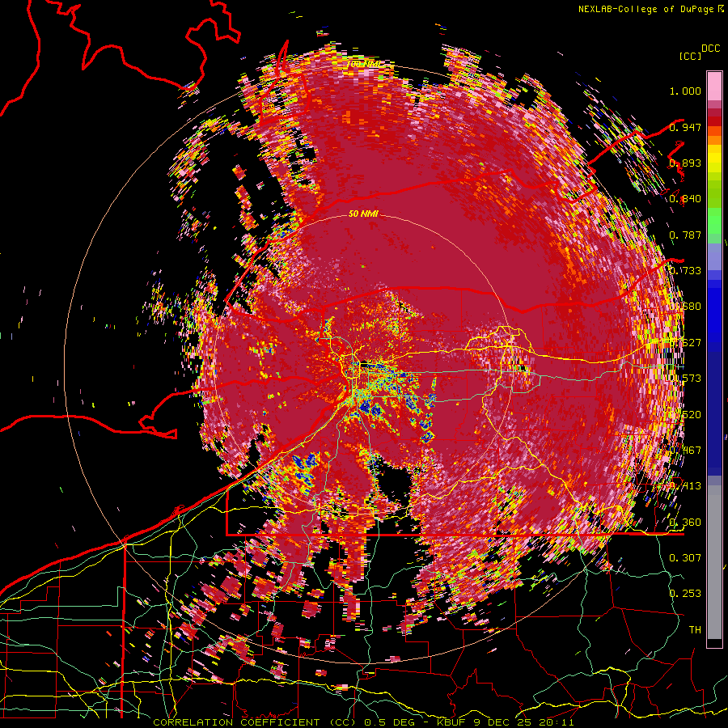The image size is (728, 728).
Task: Select the 0.893 legend value
Action: (685, 163)
